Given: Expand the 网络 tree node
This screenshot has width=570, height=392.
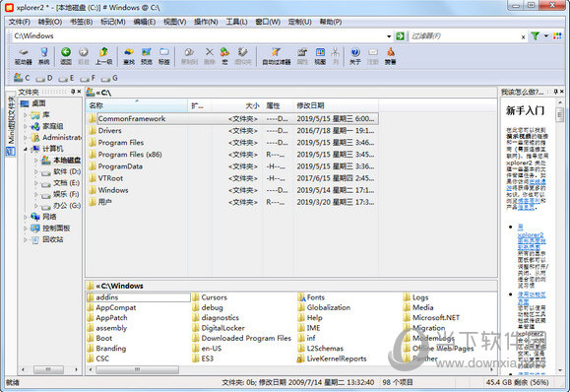Looking at the screenshot, I should pyautogui.click(x=25, y=217).
